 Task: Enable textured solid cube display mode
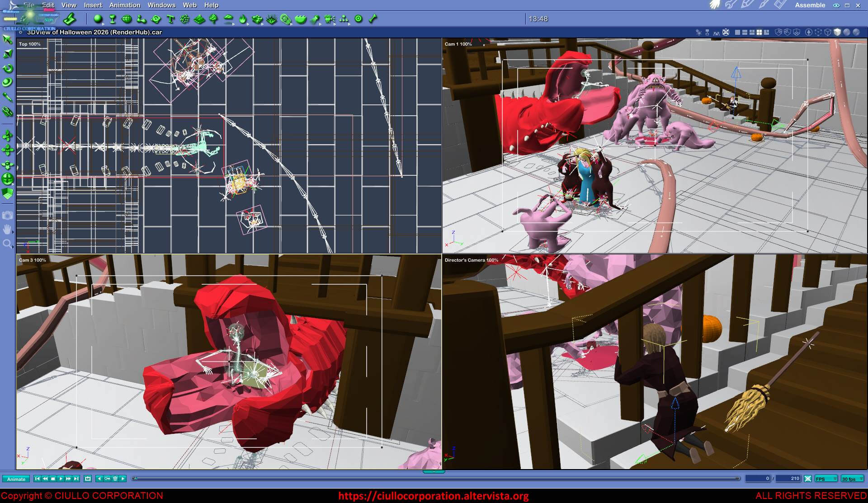click(837, 32)
